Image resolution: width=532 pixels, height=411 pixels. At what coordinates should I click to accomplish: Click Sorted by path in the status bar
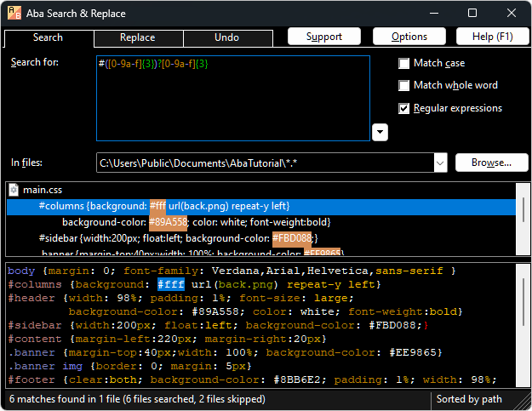click(471, 398)
